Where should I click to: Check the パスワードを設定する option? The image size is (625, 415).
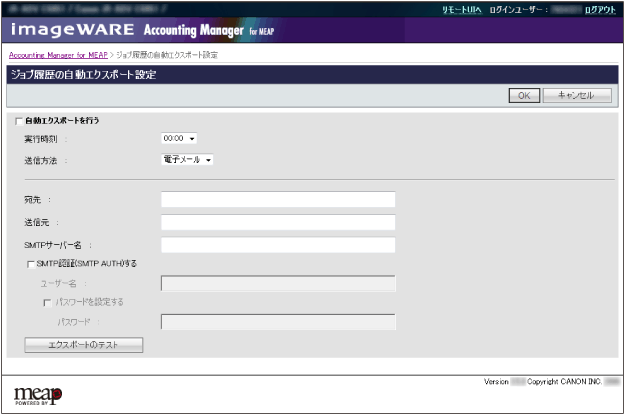46,302
